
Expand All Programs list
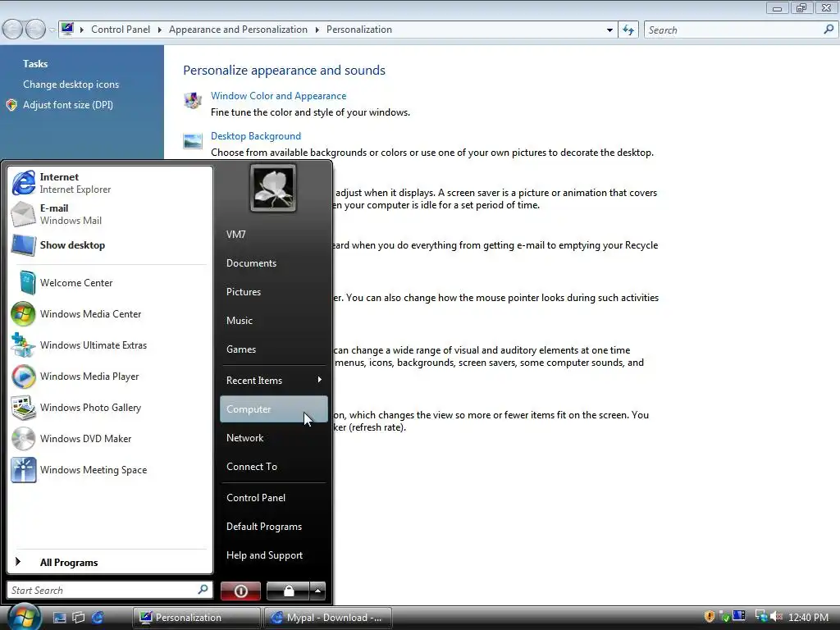pyautogui.click(x=110, y=563)
